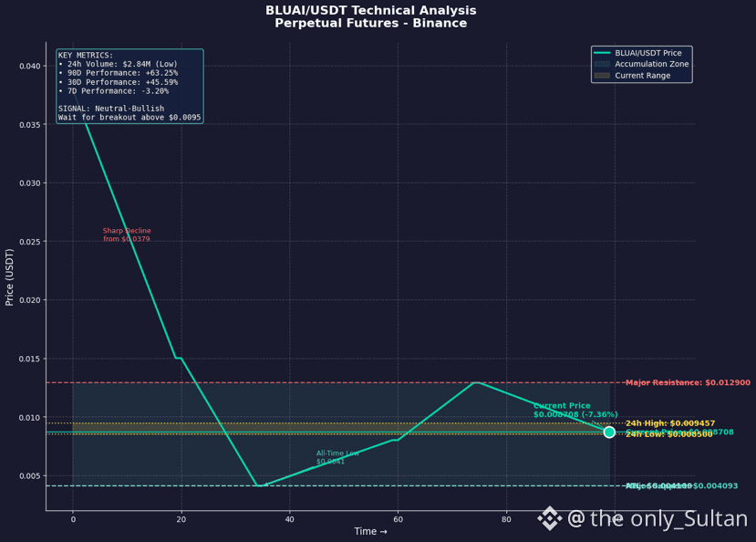
Task: Click the "Accumulation Zone" legend label
Action: tap(652, 64)
